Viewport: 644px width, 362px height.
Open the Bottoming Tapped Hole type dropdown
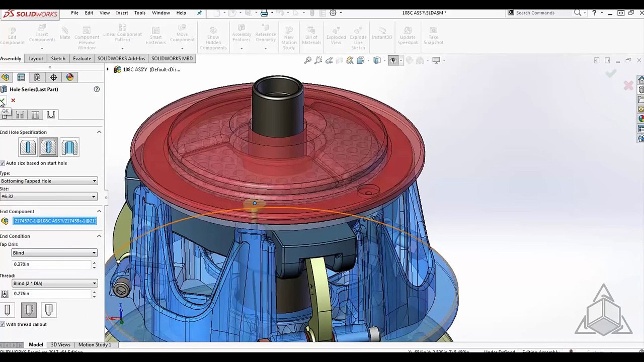pyautogui.click(x=49, y=181)
